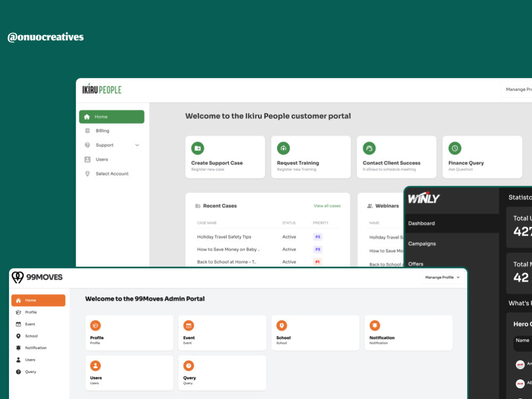Click the Webinars people icon
Image resolution: width=532 pixels, height=399 pixels.
tap(370, 206)
